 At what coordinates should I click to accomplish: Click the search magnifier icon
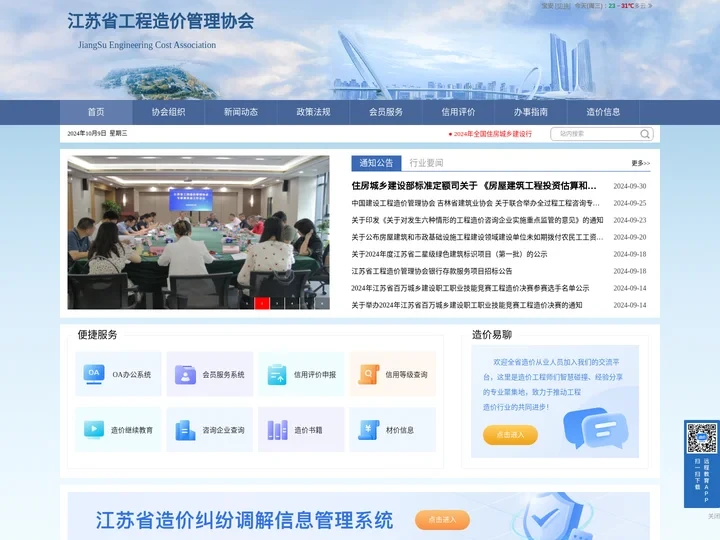pos(645,134)
